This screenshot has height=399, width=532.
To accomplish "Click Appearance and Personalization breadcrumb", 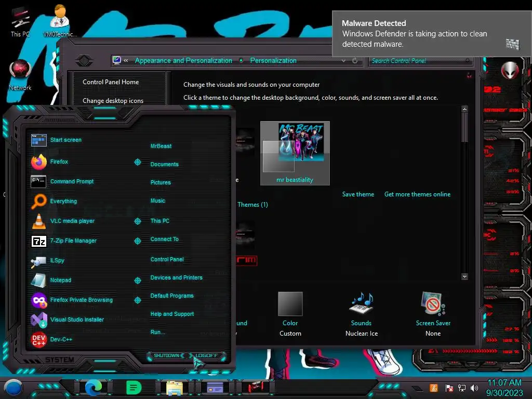I will pyautogui.click(x=183, y=61).
